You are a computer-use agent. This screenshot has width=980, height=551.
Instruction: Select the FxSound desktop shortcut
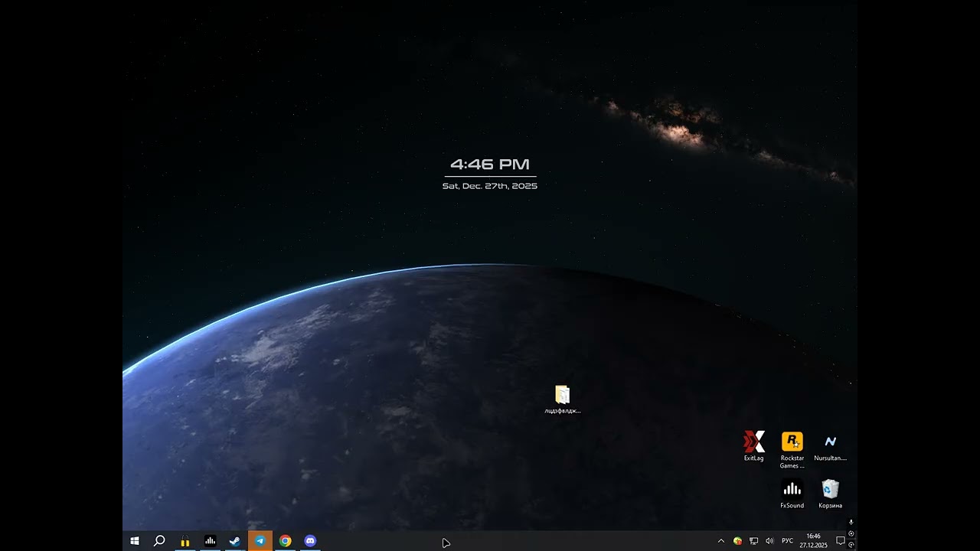click(x=792, y=494)
